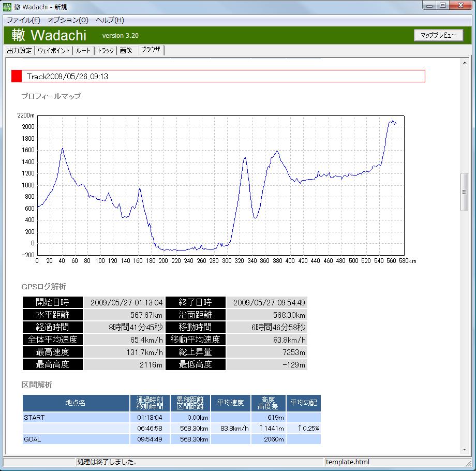The height and width of the screenshot is (471, 476).
Task: Go to the 画像 tab
Action: tap(126, 51)
